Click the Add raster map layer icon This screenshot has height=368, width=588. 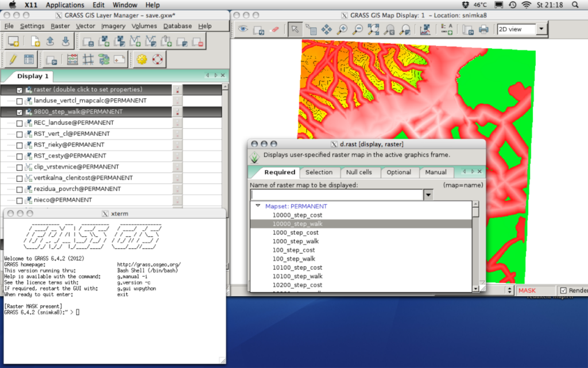(104, 41)
